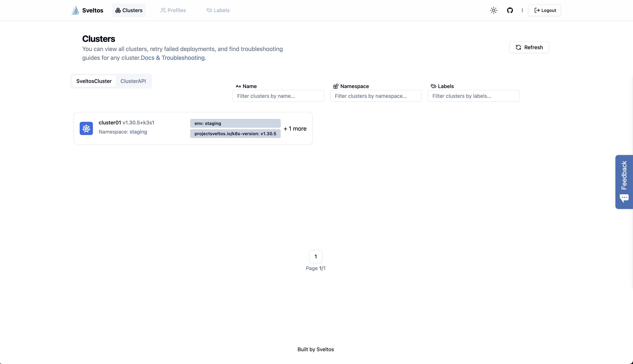Filter clusters by namespace input
The height and width of the screenshot is (364, 633).
[x=376, y=96]
